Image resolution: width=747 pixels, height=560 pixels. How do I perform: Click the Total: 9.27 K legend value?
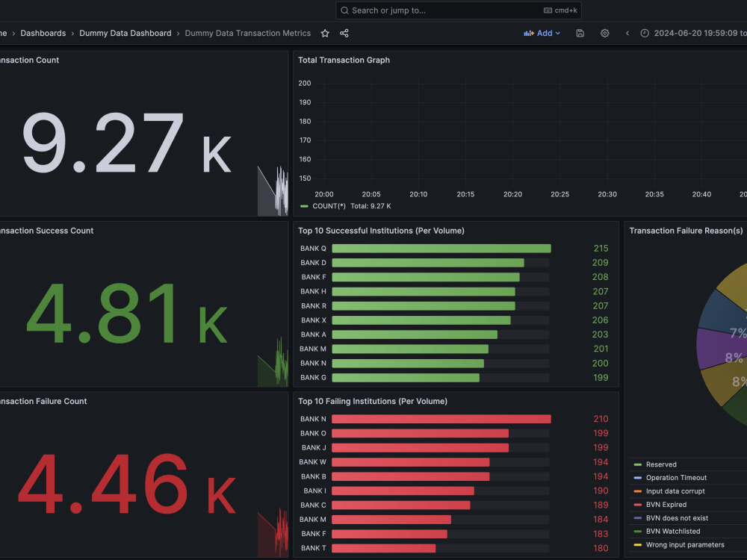[371, 206]
